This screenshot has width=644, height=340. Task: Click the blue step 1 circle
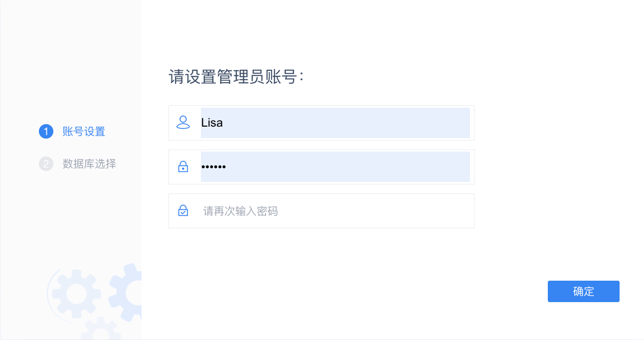click(46, 132)
